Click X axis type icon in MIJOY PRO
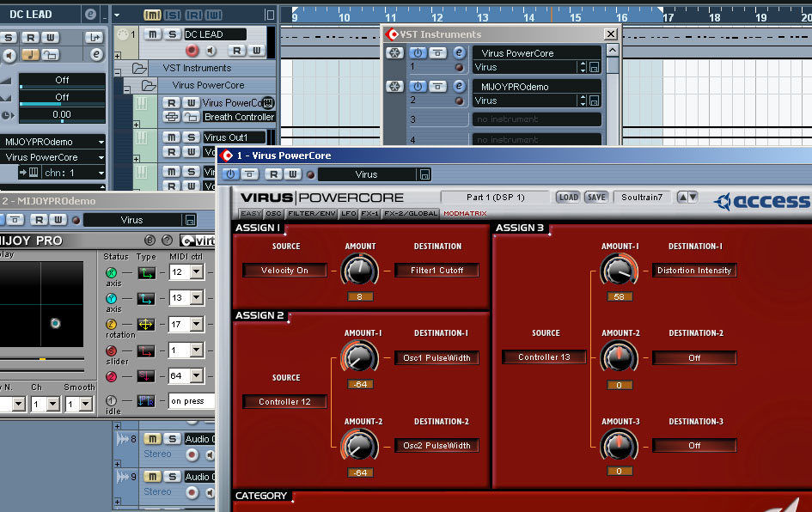 pyautogui.click(x=146, y=273)
